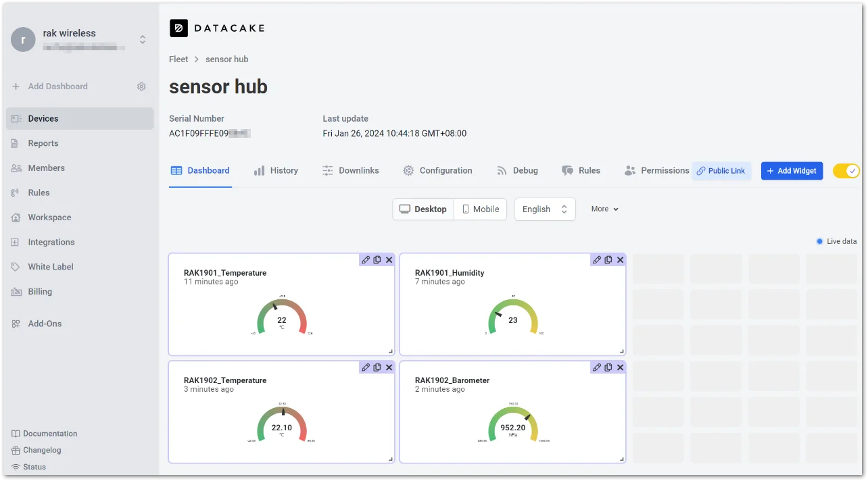868x481 pixels.
Task: Open dashboard settings gear in sidebar
Action: coord(141,86)
